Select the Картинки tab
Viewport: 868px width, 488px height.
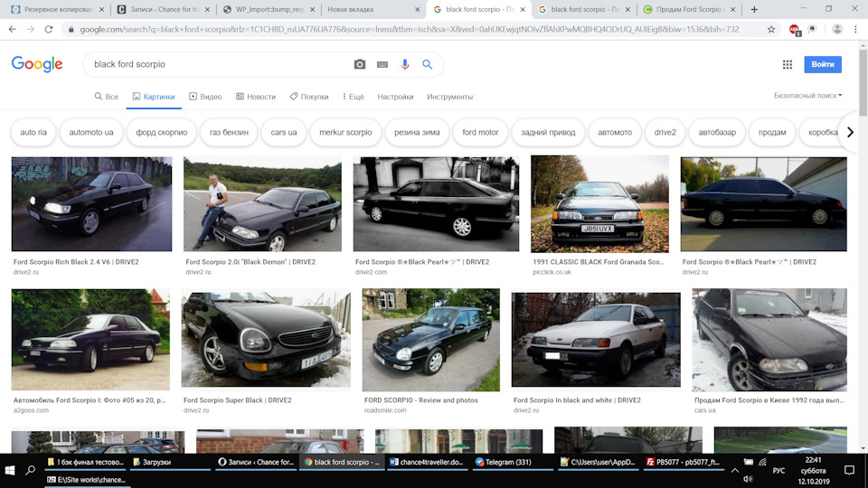(x=154, y=97)
